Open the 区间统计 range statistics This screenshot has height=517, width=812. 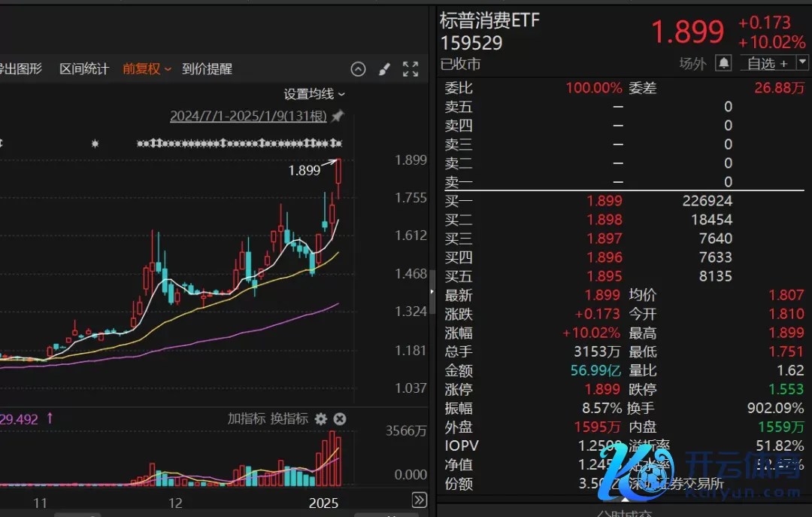[84, 69]
